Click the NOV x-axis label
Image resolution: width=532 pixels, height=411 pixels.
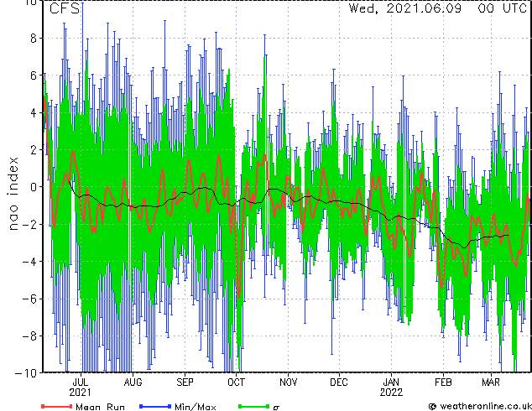click(289, 382)
